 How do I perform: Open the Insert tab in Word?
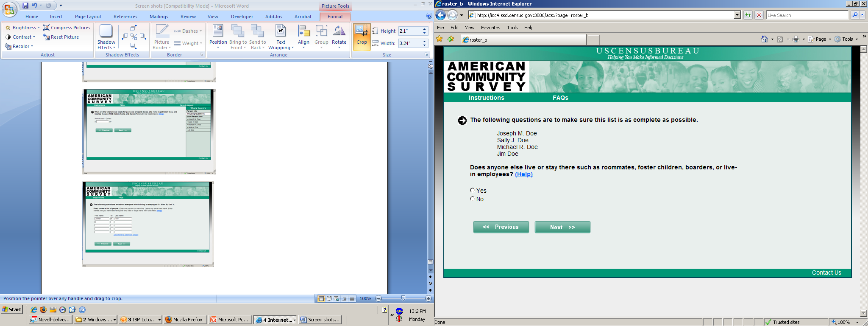click(56, 17)
